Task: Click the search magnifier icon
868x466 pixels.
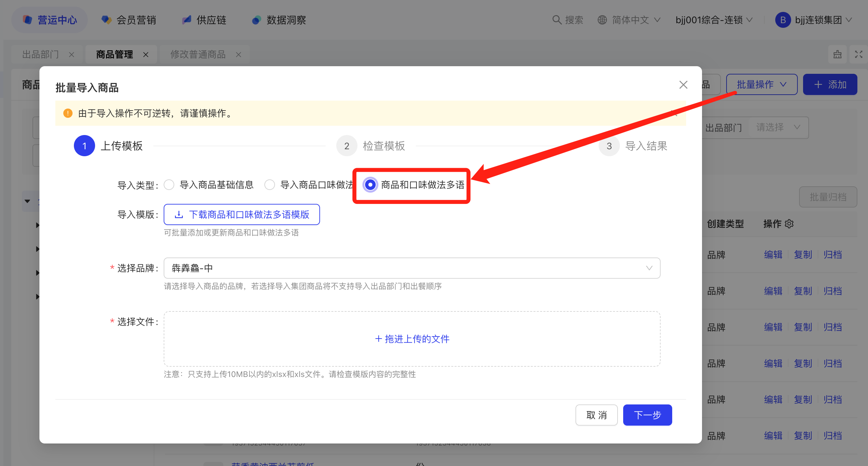Action: (x=557, y=20)
